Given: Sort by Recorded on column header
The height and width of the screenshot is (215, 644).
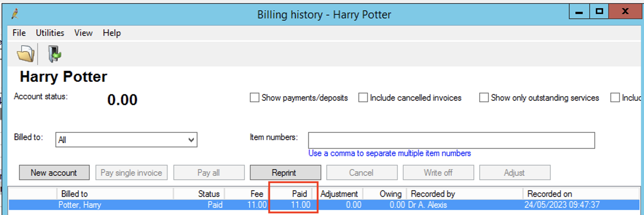Looking at the screenshot, I should 581,194.
